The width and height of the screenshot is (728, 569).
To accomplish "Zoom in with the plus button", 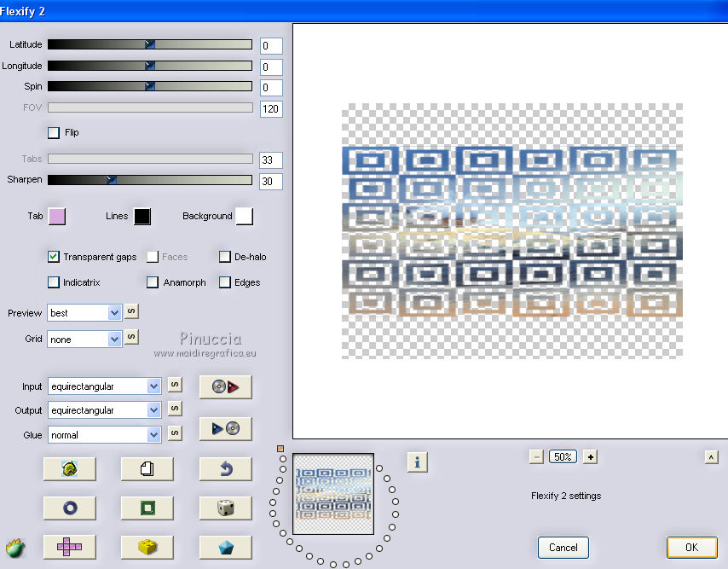I will click(590, 457).
